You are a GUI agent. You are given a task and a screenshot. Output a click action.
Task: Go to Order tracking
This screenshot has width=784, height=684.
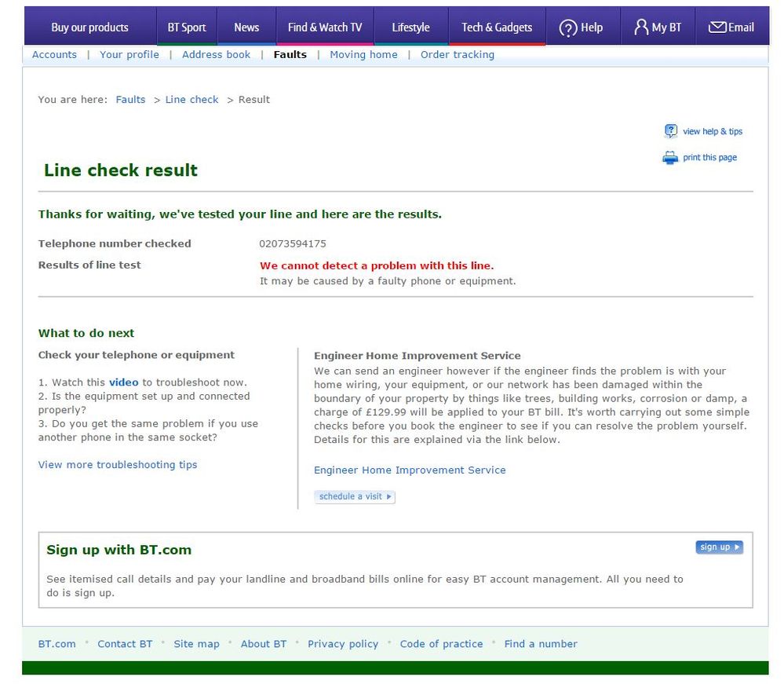pyautogui.click(x=457, y=54)
